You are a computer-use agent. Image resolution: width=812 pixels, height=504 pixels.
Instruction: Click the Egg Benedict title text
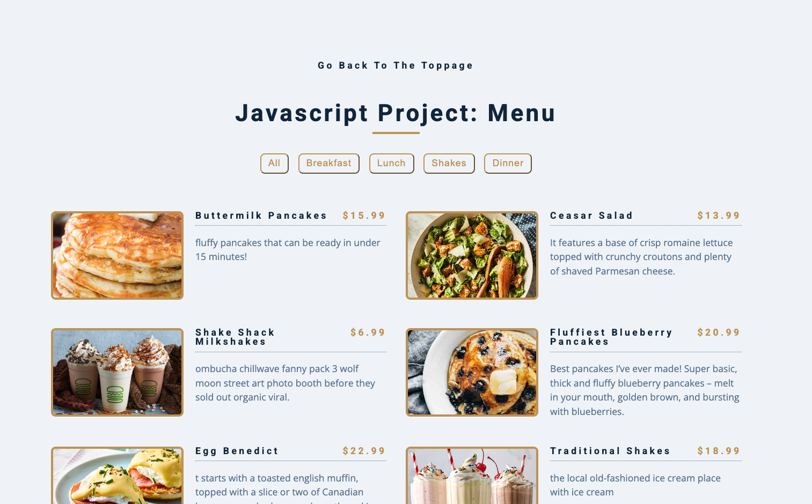[237, 451]
